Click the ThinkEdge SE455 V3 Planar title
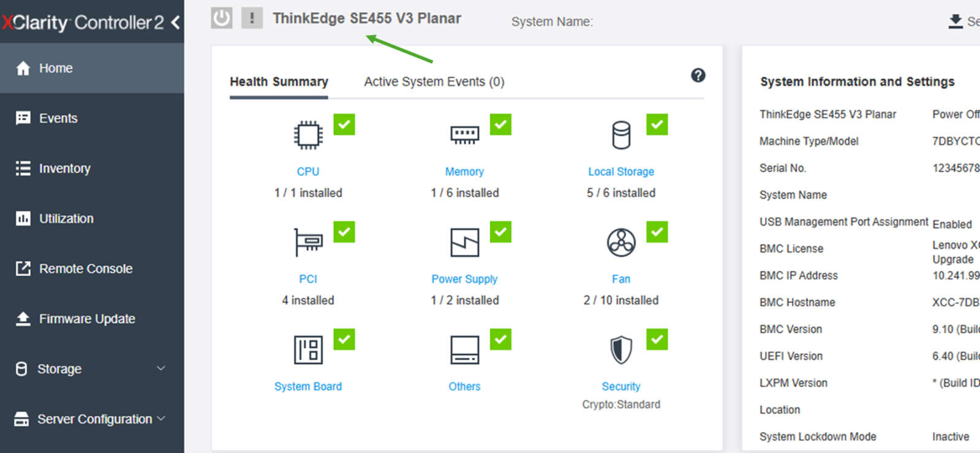The width and height of the screenshot is (980, 453). 367,18
